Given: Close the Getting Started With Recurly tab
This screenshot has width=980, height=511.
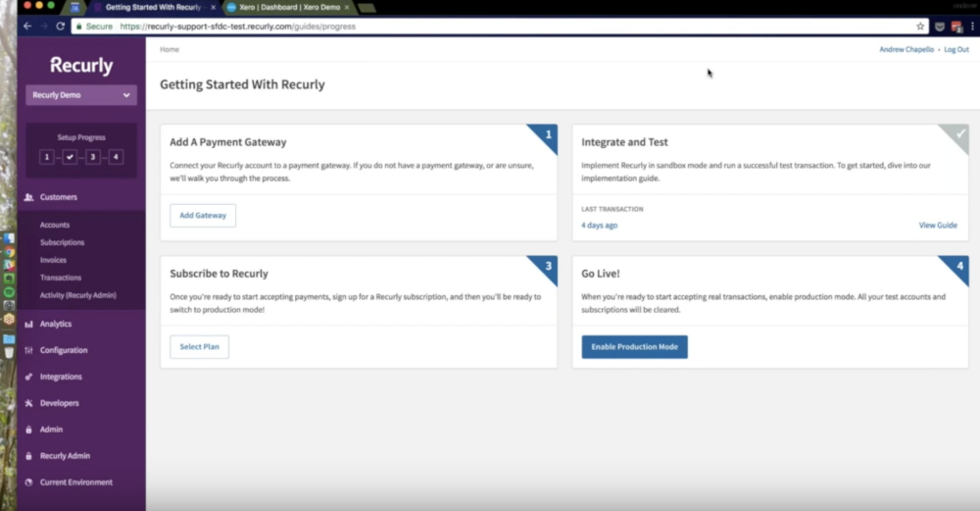Looking at the screenshot, I should point(213,8).
